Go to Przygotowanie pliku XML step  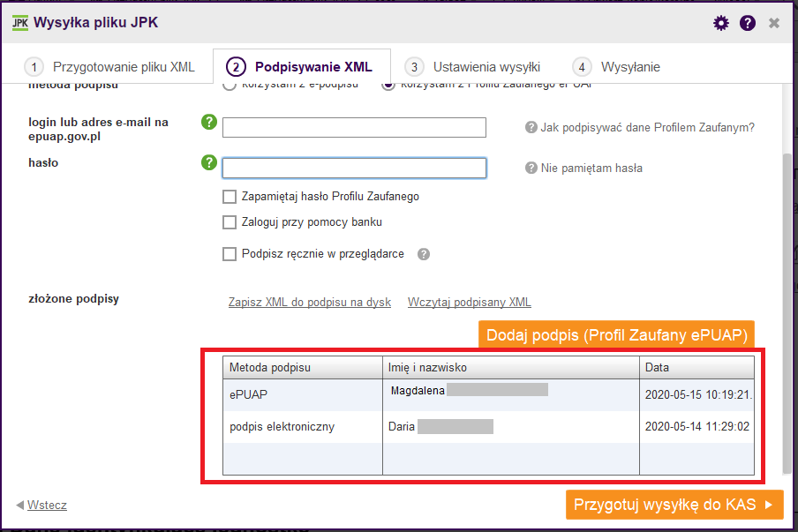[109, 67]
